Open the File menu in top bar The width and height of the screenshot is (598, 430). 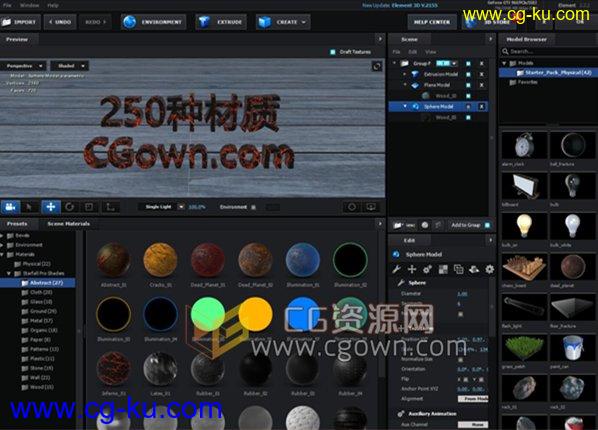[x=7, y=5]
